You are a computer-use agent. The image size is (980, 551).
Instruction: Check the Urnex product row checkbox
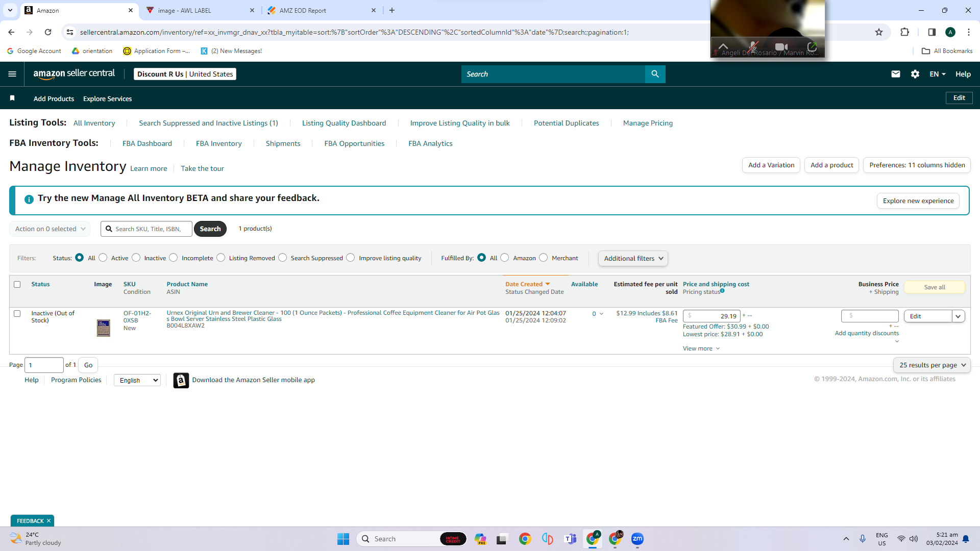17,314
